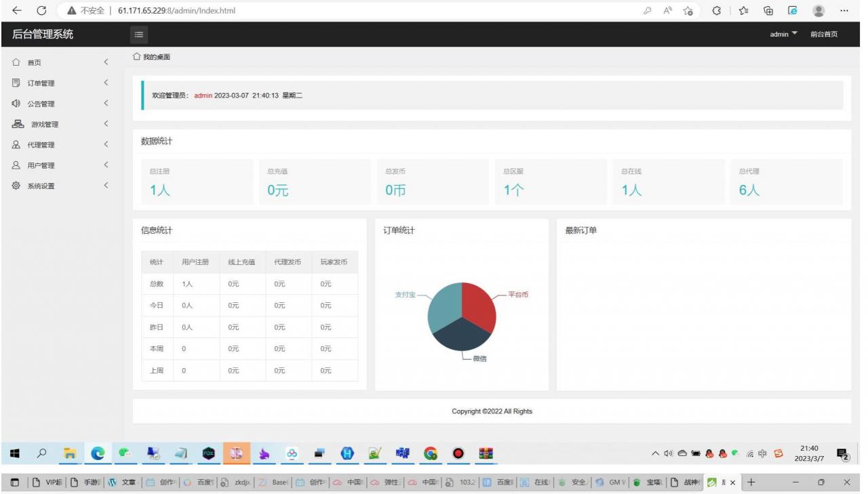
Task: Open the browser collections icon
Action: 768,10
